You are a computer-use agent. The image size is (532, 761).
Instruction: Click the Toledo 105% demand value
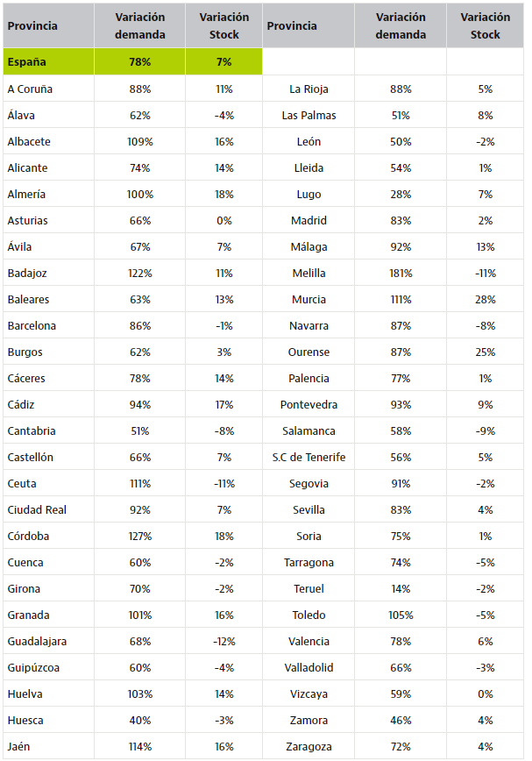coord(401,615)
